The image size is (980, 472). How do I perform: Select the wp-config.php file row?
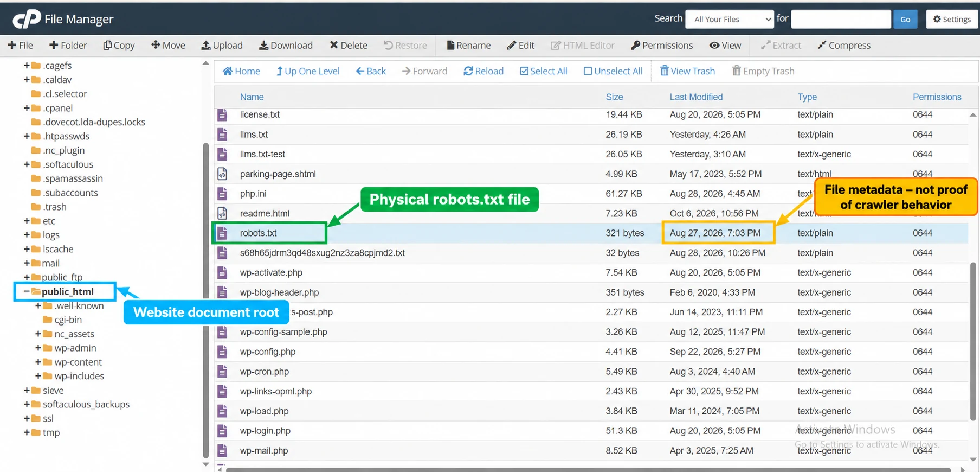[591, 352]
